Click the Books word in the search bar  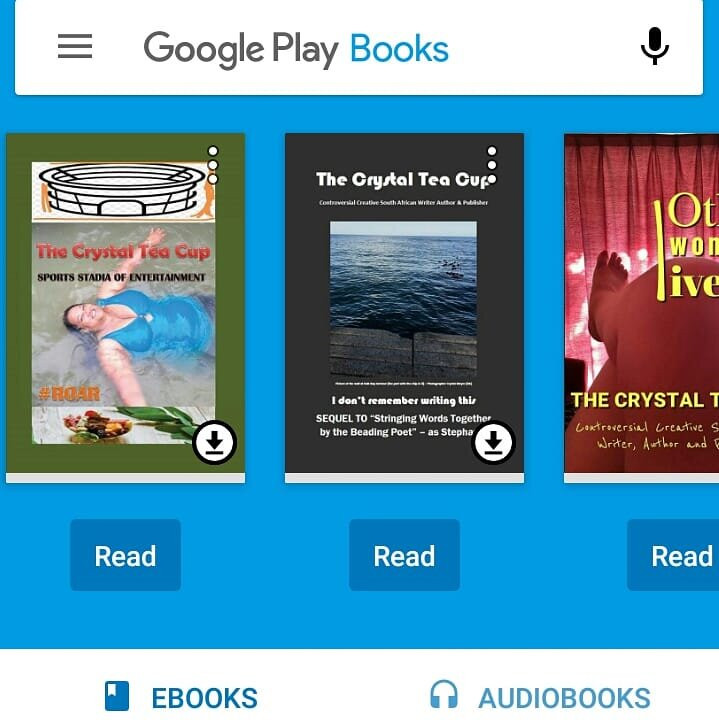click(400, 48)
